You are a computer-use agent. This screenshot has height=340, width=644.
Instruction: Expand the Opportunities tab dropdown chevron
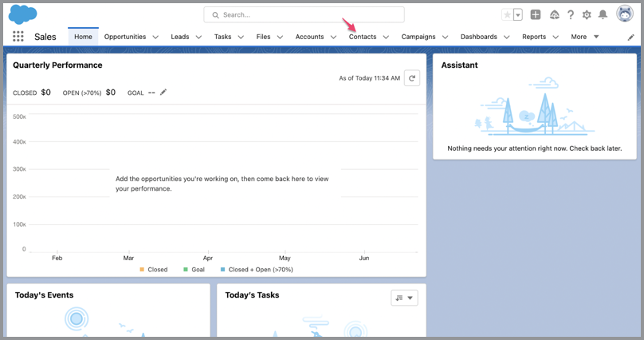155,37
